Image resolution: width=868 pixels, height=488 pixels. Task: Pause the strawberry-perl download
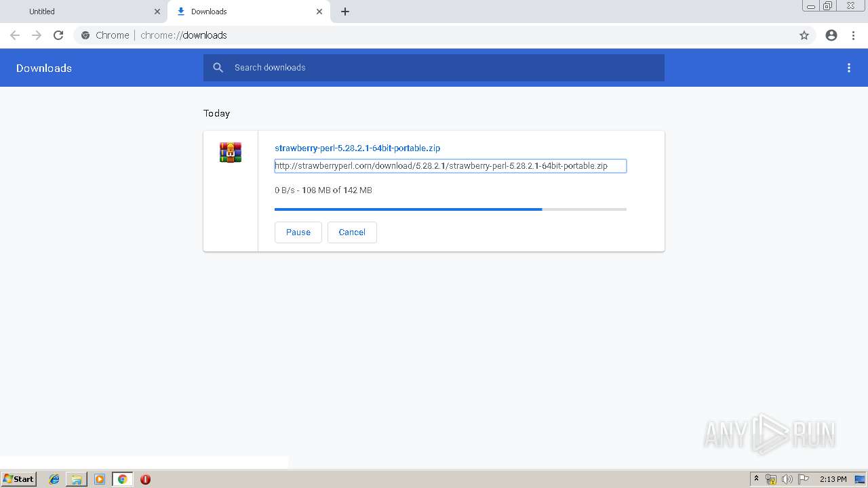coord(298,232)
